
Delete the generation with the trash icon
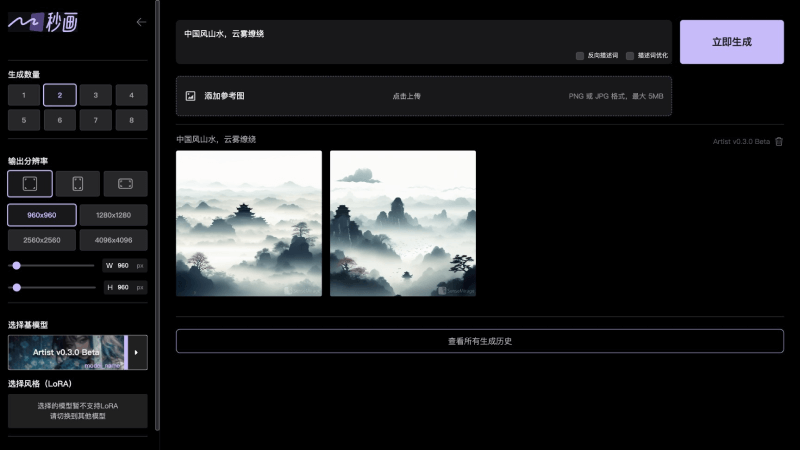779,141
